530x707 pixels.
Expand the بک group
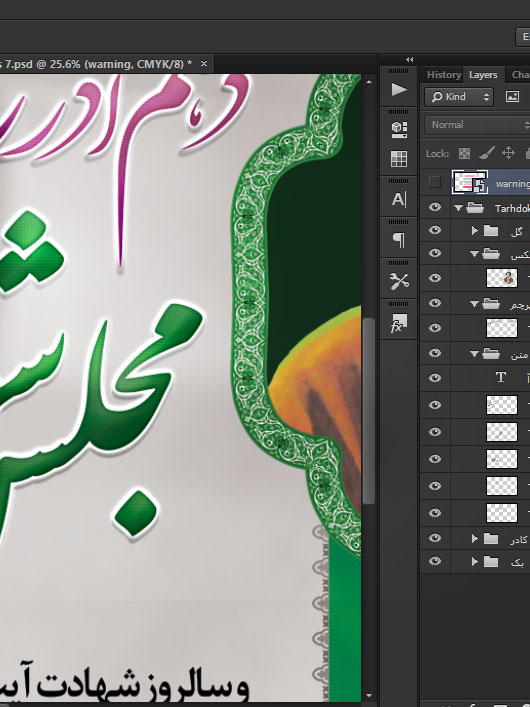pyautogui.click(x=475, y=561)
